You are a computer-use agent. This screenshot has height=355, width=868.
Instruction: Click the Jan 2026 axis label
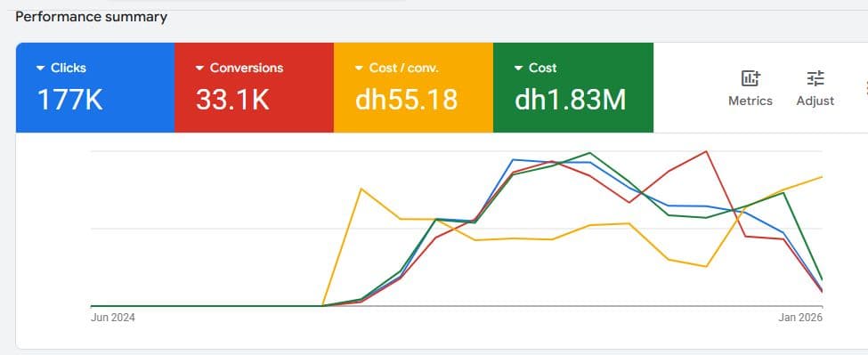click(x=800, y=318)
